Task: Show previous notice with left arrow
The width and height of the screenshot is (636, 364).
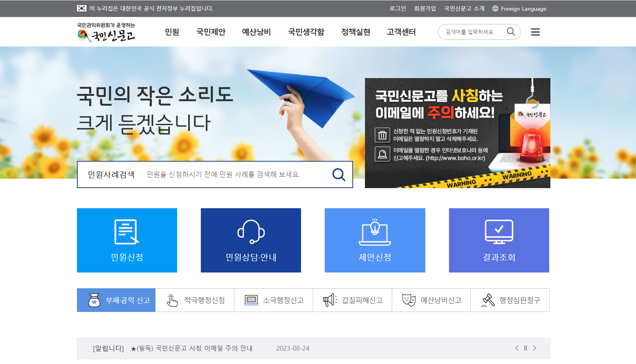Action: (x=517, y=348)
